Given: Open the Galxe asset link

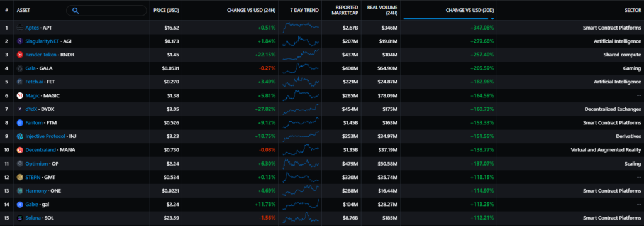Looking at the screenshot, I should [x=32, y=204].
